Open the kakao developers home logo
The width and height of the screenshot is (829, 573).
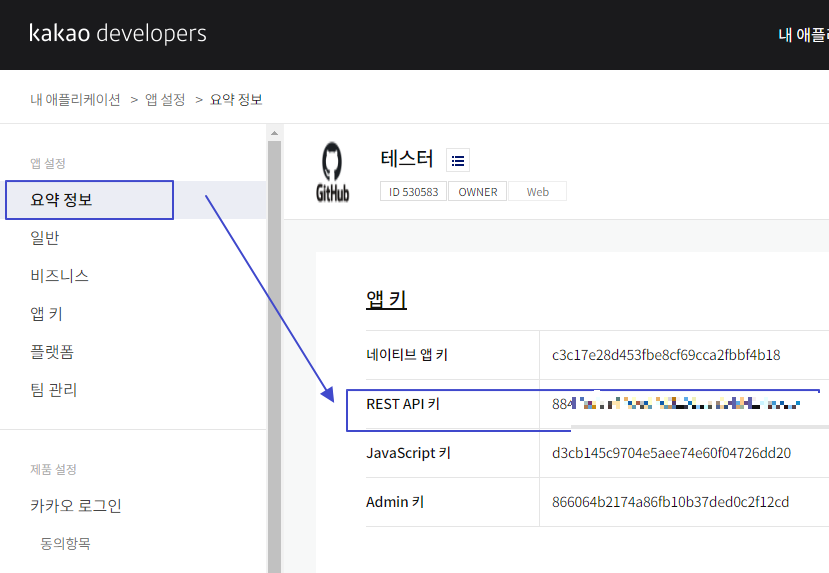tap(117, 33)
